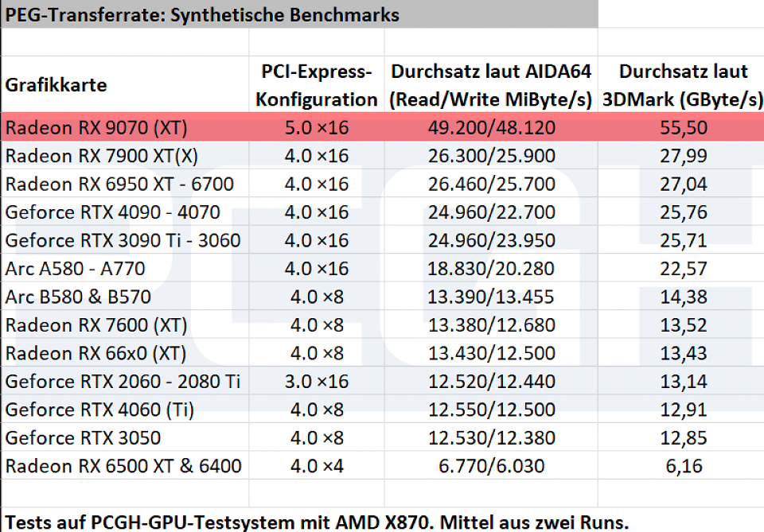764x532 pixels.
Task: Click the value '13.430/12.500'
Action: 491,353
